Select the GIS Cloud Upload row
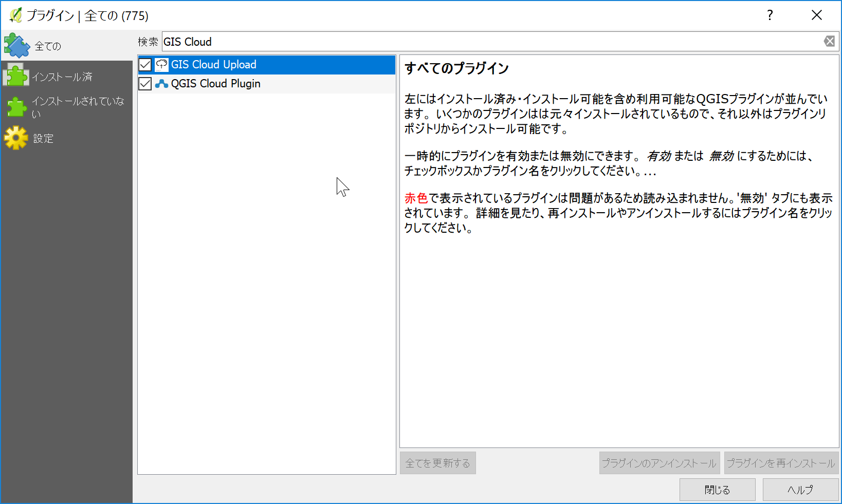This screenshot has width=842, height=504. coord(267,65)
